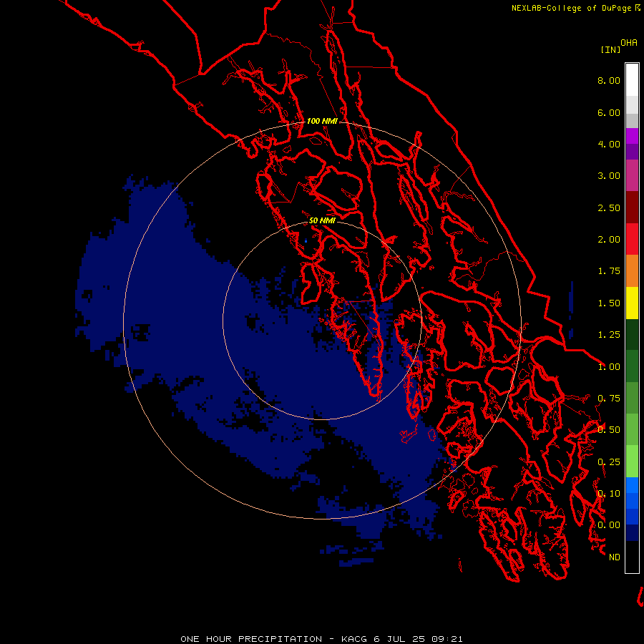
Task: Click the [IN] units label
Action: (611, 49)
